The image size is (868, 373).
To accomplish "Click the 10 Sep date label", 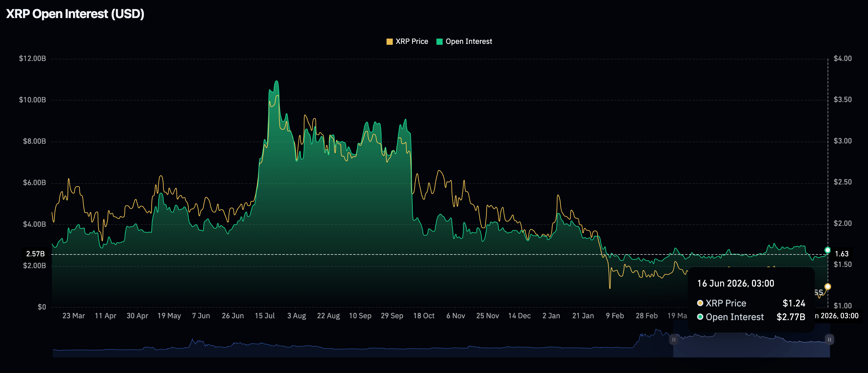I will [x=360, y=316].
